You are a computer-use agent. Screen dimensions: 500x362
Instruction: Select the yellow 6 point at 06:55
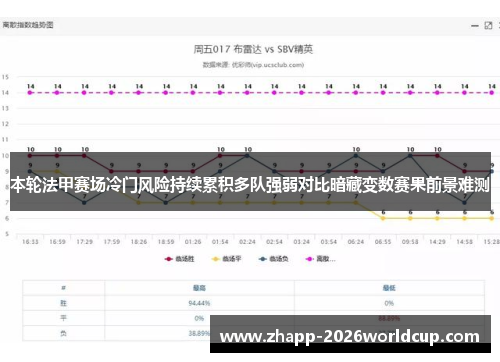[x=383, y=218]
